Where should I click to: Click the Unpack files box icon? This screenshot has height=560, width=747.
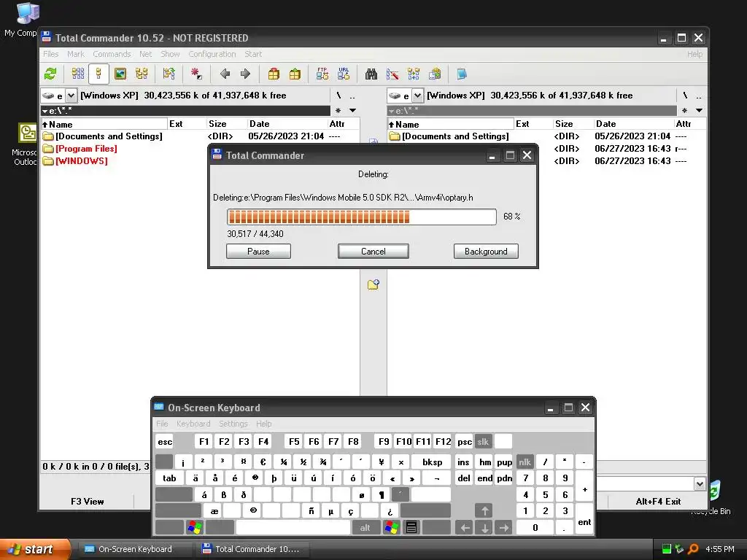point(295,74)
